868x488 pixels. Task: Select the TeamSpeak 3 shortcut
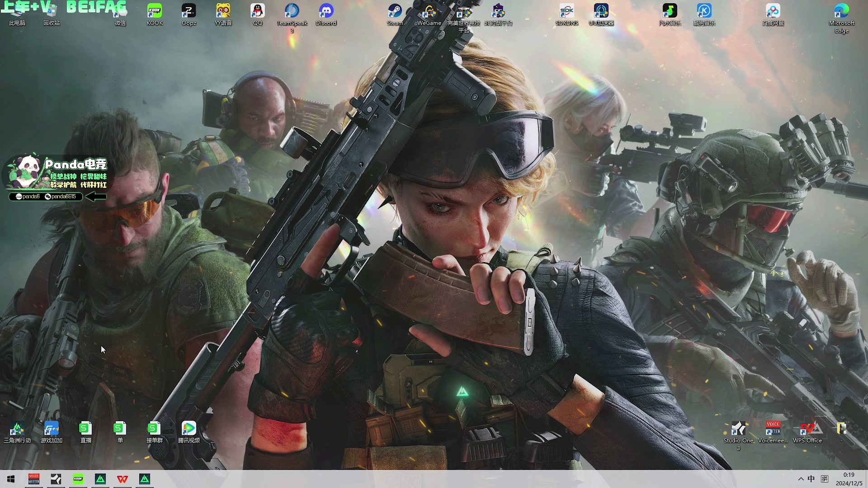[292, 18]
